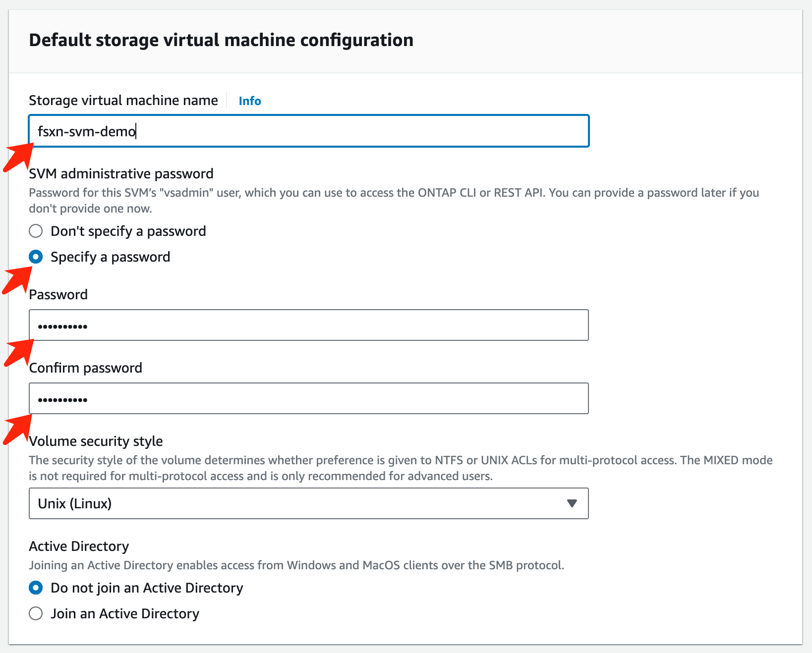This screenshot has width=812, height=653.
Task: Click the "Volume security style" label
Action: click(x=96, y=441)
